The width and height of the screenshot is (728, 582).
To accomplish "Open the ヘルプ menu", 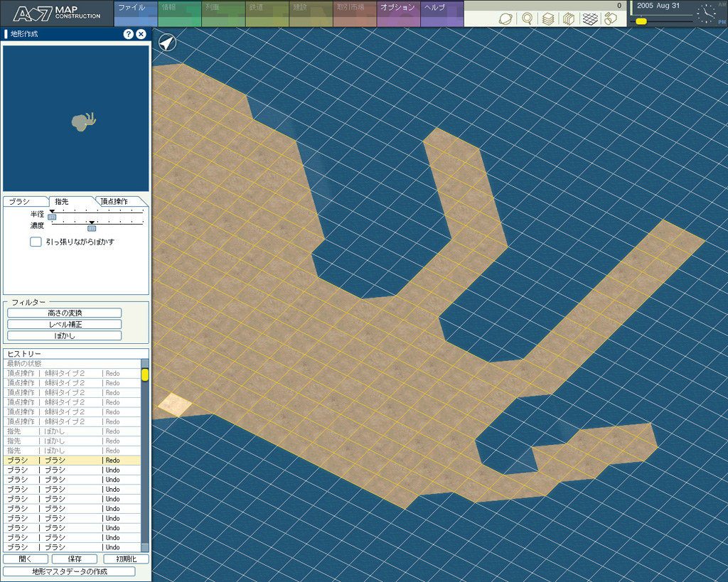I will pos(434,8).
